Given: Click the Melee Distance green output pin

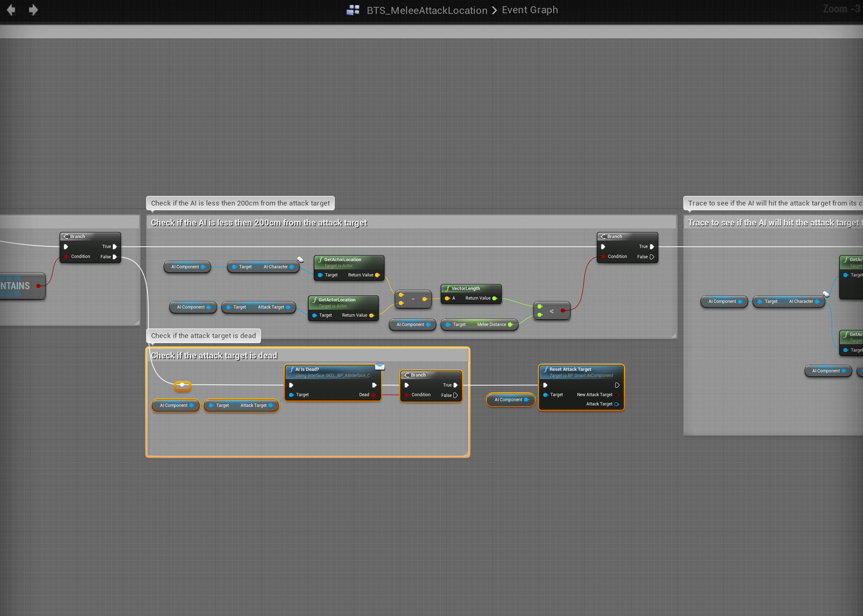Looking at the screenshot, I should click(510, 325).
